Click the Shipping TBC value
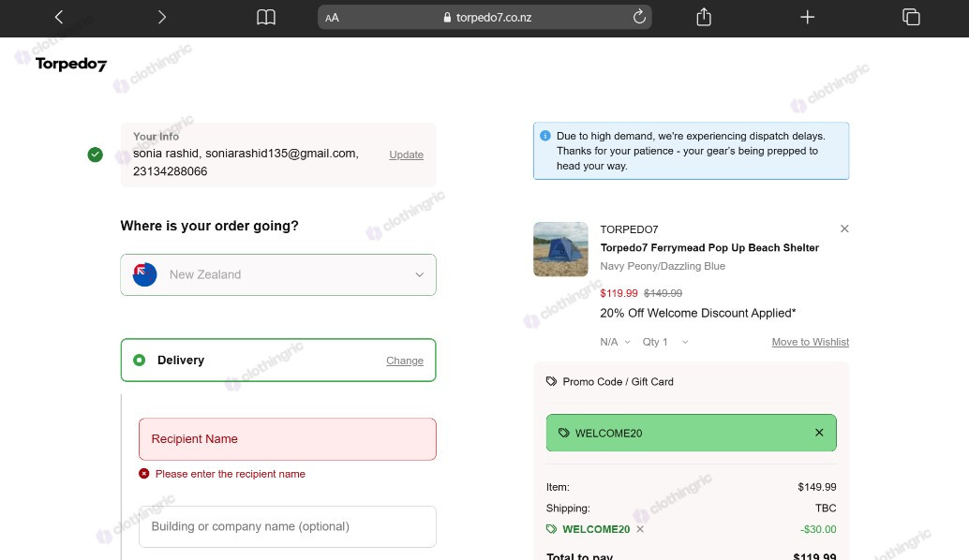 [826, 508]
